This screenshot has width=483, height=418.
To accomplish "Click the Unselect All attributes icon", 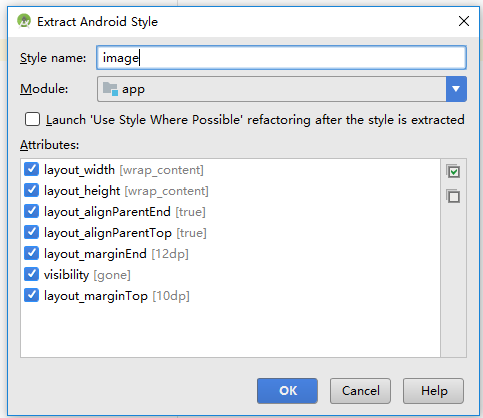I will click(453, 196).
